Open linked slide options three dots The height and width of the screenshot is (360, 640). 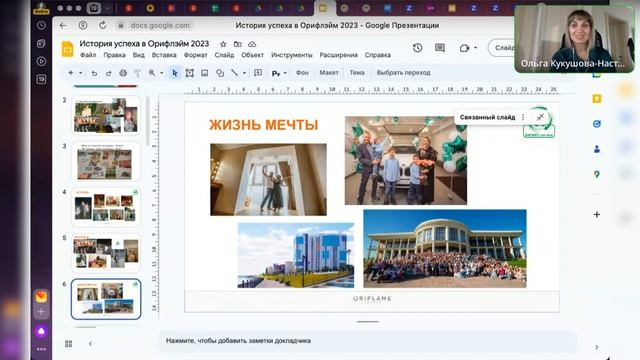523,117
